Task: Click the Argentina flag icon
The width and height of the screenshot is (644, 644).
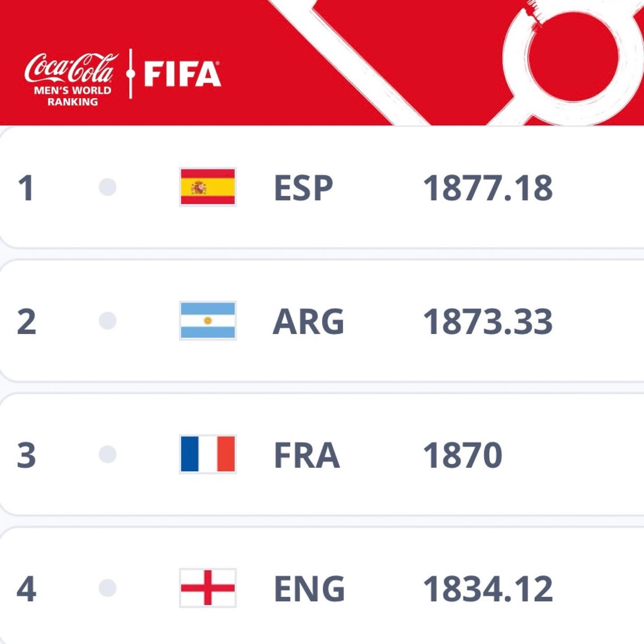Action: [x=208, y=321]
